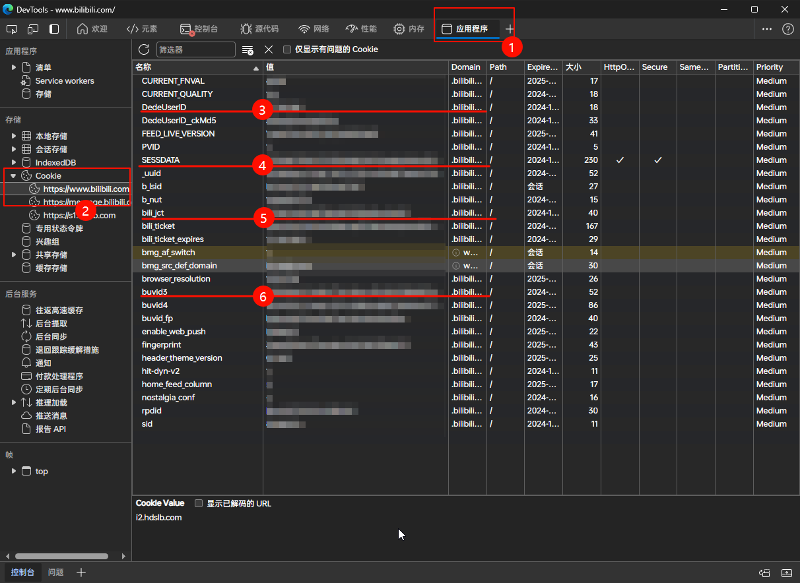The width and height of the screenshot is (800, 583).
Task: Clear all cookies via the clear icon
Action: (247, 48)
